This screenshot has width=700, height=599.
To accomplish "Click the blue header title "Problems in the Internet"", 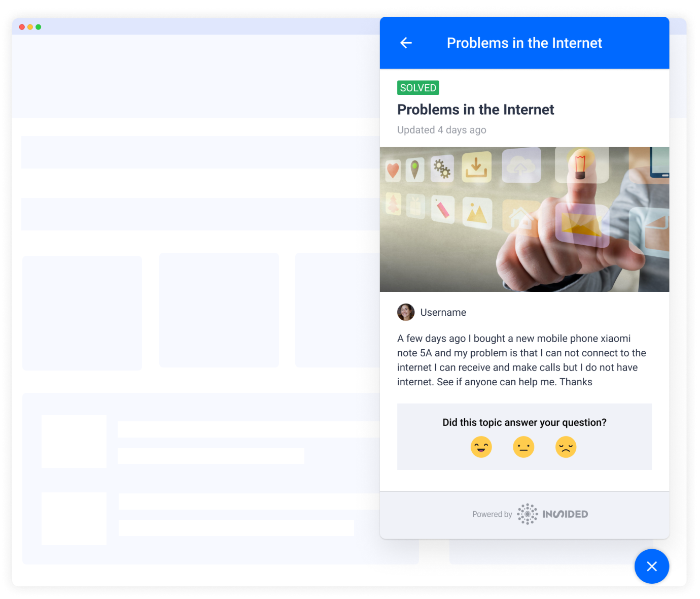I will (x=524, y=43).
